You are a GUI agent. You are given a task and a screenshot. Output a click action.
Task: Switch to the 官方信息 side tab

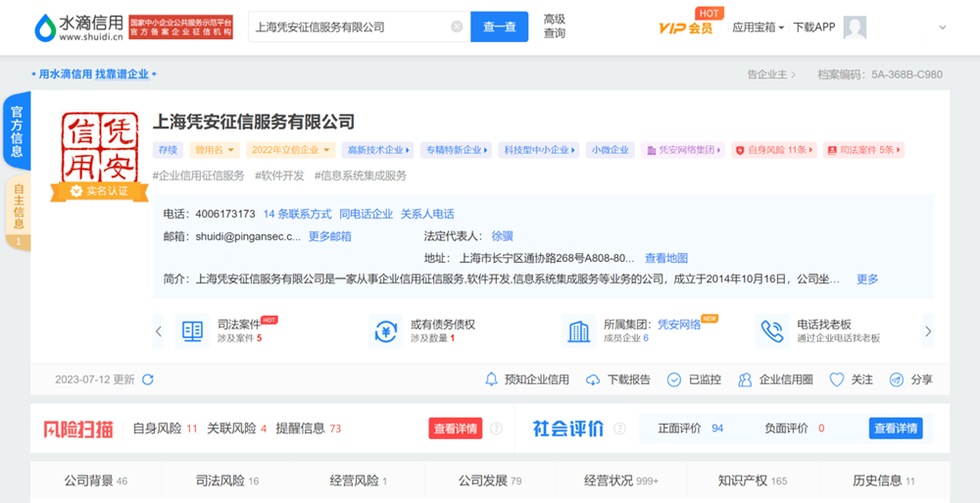17,131
